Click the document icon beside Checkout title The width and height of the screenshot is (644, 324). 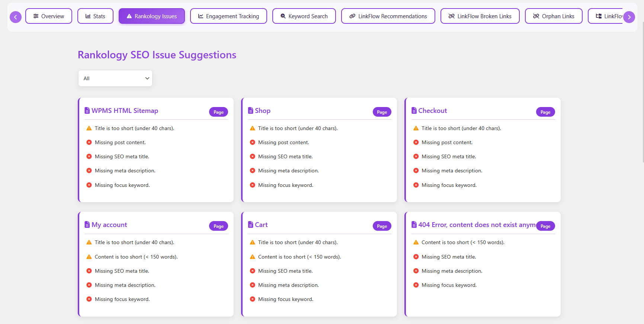click(x=414, y=110)
